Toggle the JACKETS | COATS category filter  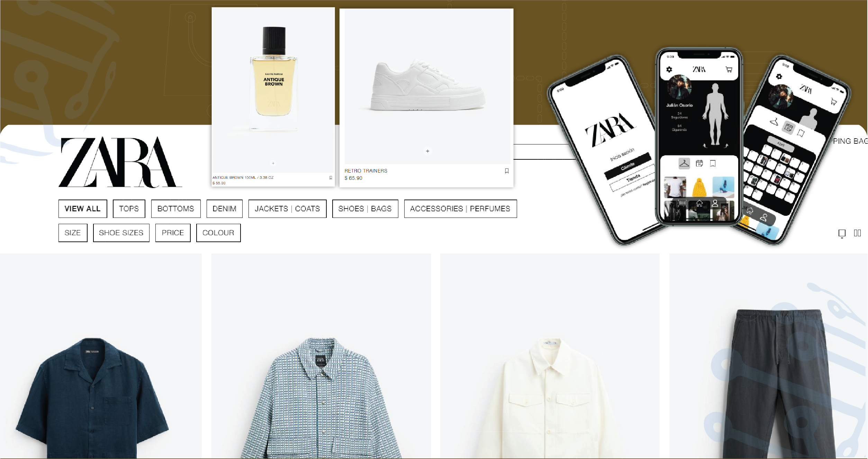tap(287, 209)
